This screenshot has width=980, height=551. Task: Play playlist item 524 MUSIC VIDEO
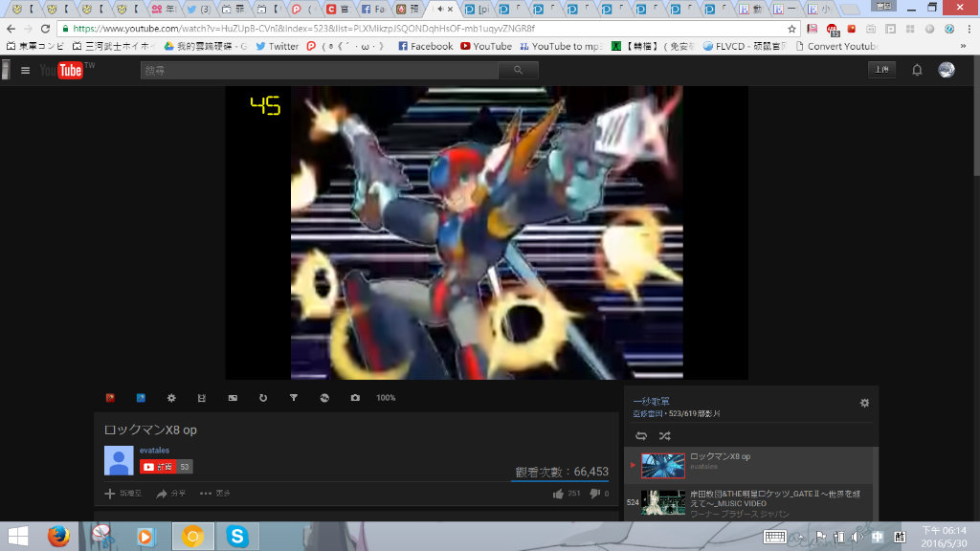[x=748, y=503]
